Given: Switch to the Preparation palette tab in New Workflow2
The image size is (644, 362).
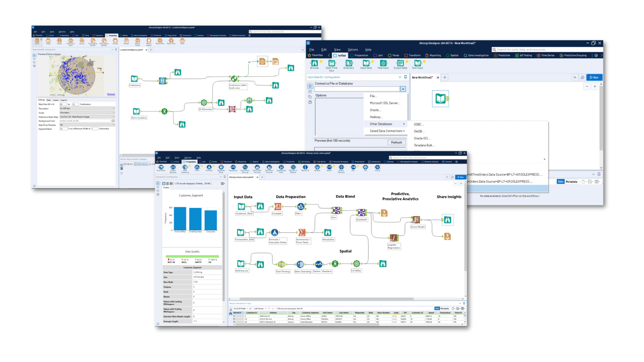Looking at the screenshot, I should (359, 55).
